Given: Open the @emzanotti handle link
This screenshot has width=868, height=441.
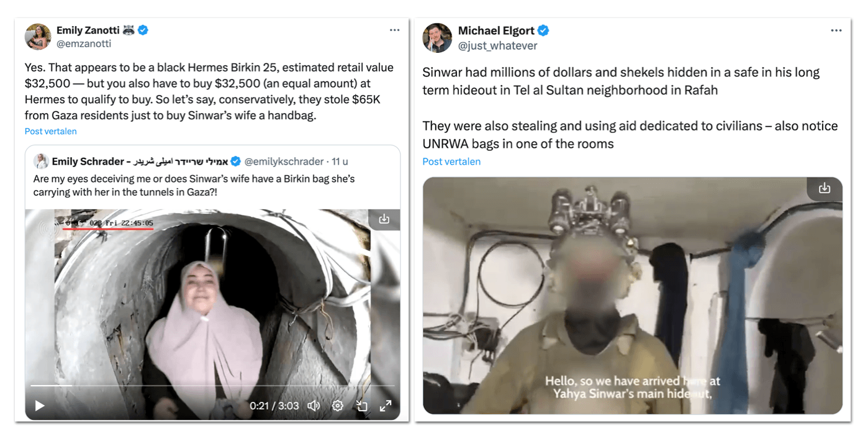Looking at the screenshot, I should coord(84,44).
